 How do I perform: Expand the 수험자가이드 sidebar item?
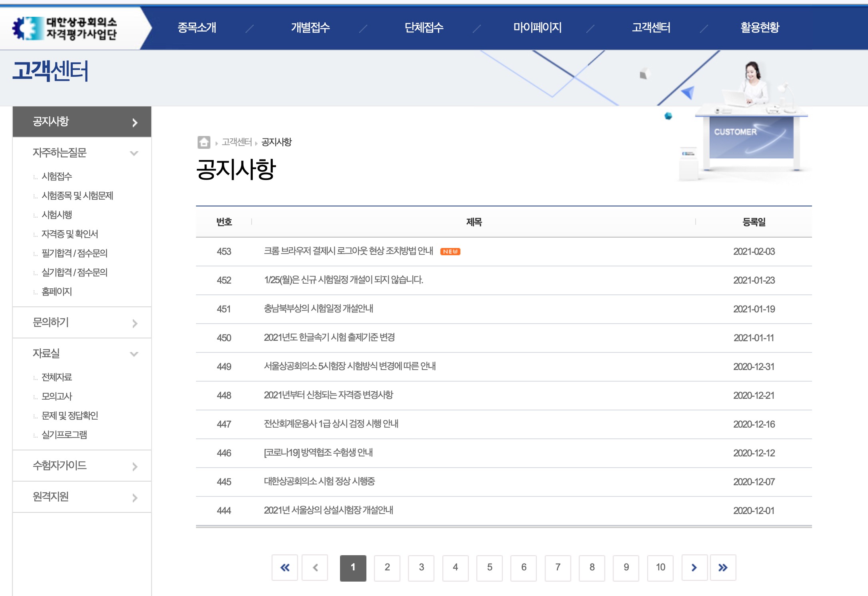135,466
